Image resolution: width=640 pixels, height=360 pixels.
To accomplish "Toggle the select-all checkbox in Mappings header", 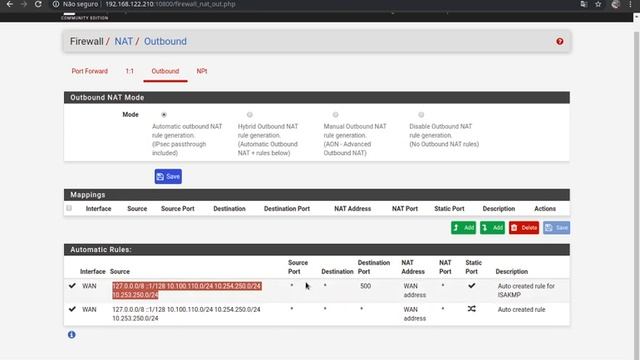I will pyautogui.click(x=69, y=208).
